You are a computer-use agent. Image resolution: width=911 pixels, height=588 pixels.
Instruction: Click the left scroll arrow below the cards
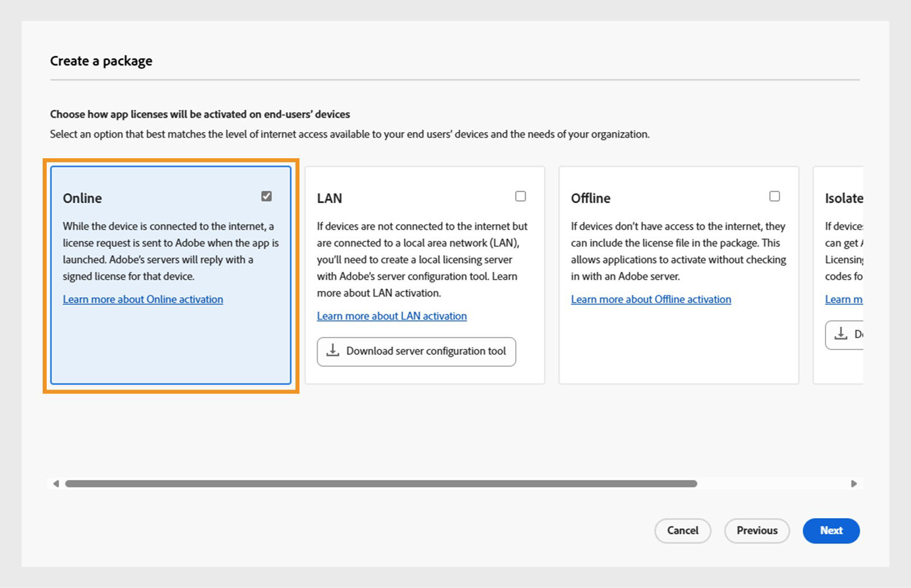pyautogui.click(x=56, y=483)
